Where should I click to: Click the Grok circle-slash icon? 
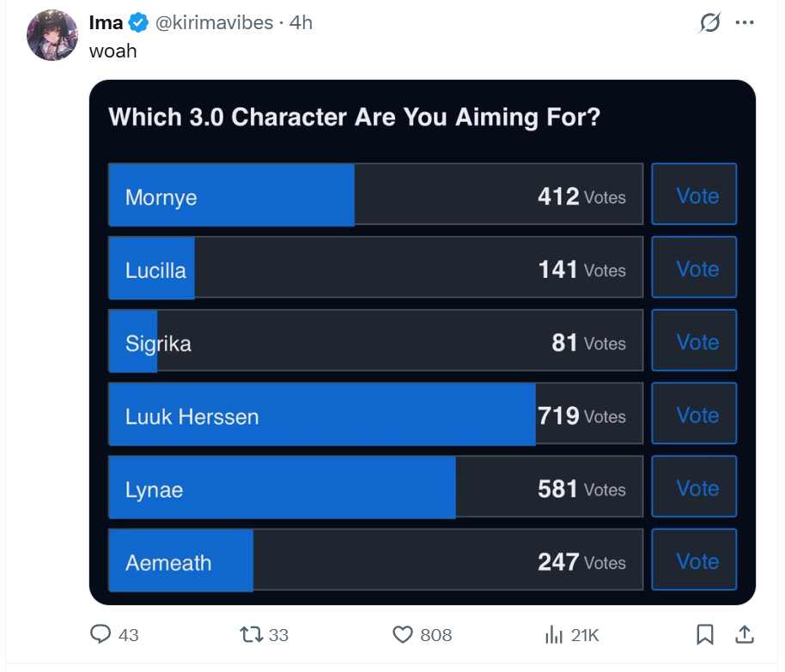click(710, 23)
